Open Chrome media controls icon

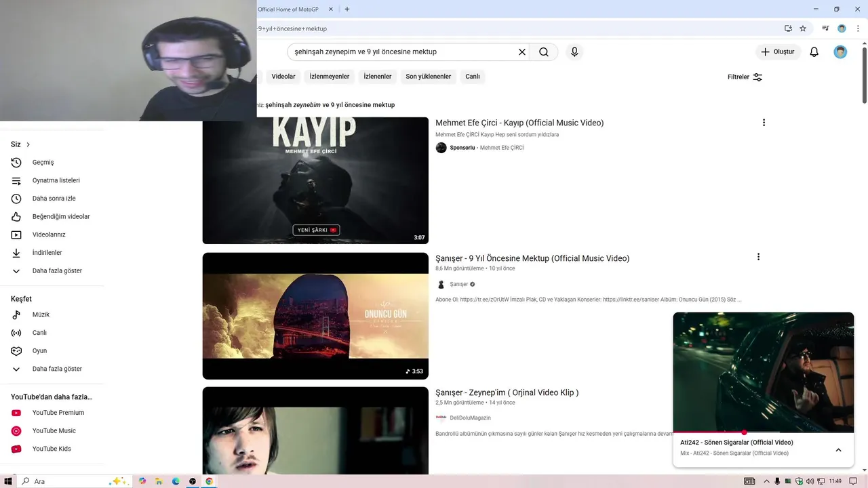pyautogui.click(x=825, y=28)
